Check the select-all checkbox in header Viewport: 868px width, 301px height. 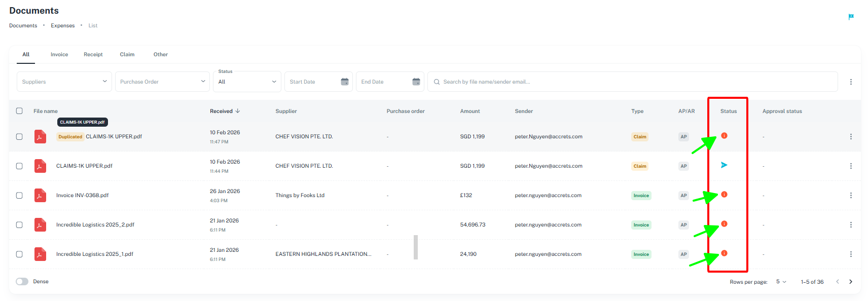(19, 111)
